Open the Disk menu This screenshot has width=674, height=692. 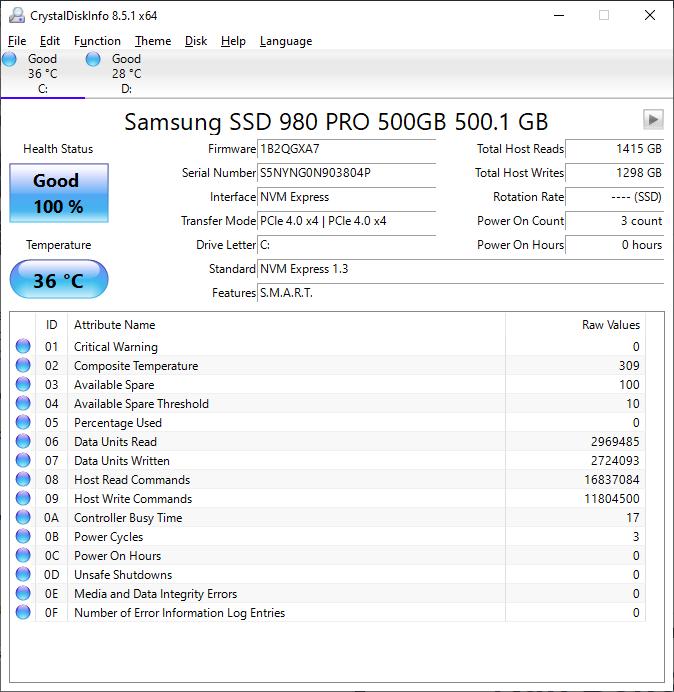tap(196, 41)
